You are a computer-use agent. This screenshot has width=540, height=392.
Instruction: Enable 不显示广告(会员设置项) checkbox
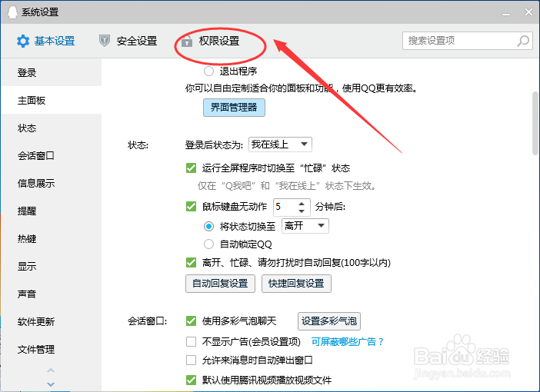(x=191, y=341)
